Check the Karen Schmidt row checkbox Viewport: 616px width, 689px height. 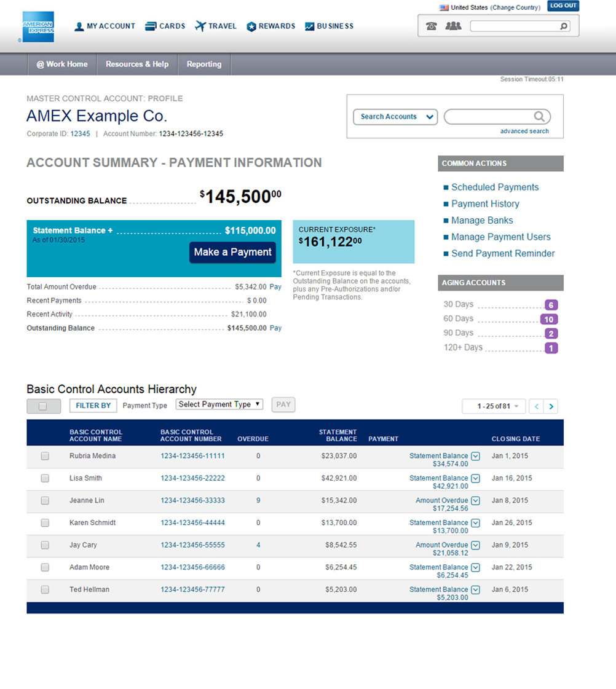click(45, 523)
